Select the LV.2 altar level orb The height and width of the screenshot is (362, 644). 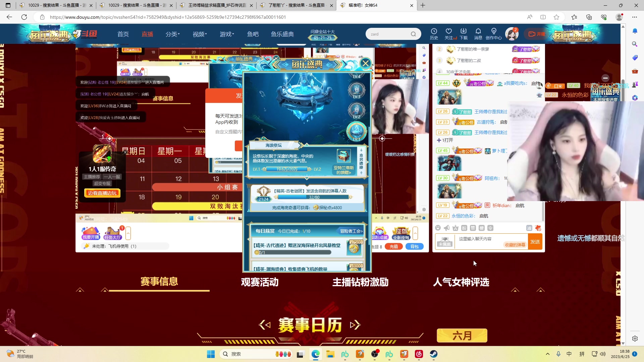pos(357,111)
